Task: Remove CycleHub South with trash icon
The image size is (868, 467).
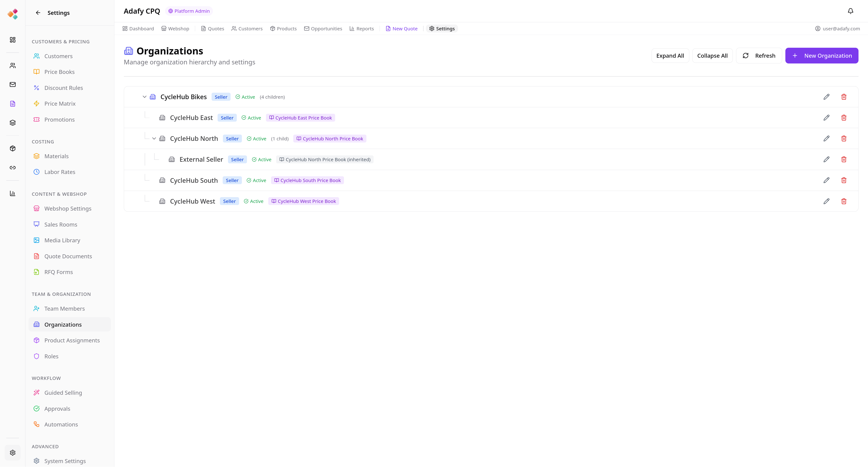Action: [x=844, y=180]
